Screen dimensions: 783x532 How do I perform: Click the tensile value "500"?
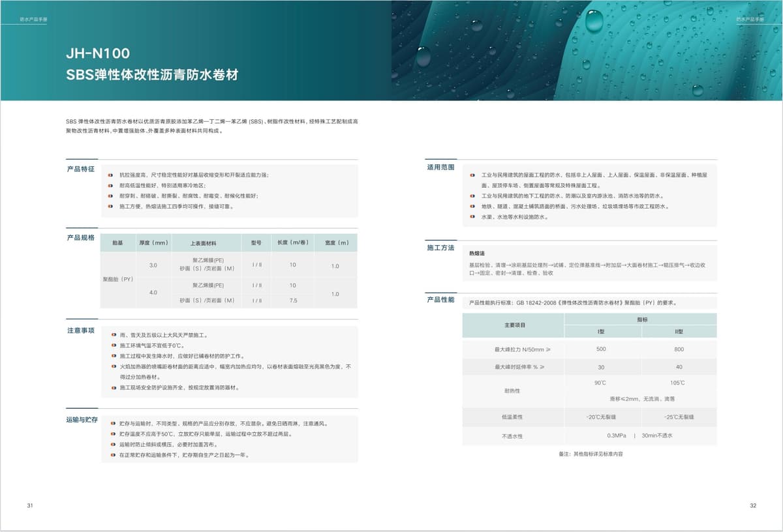point(601,349)
